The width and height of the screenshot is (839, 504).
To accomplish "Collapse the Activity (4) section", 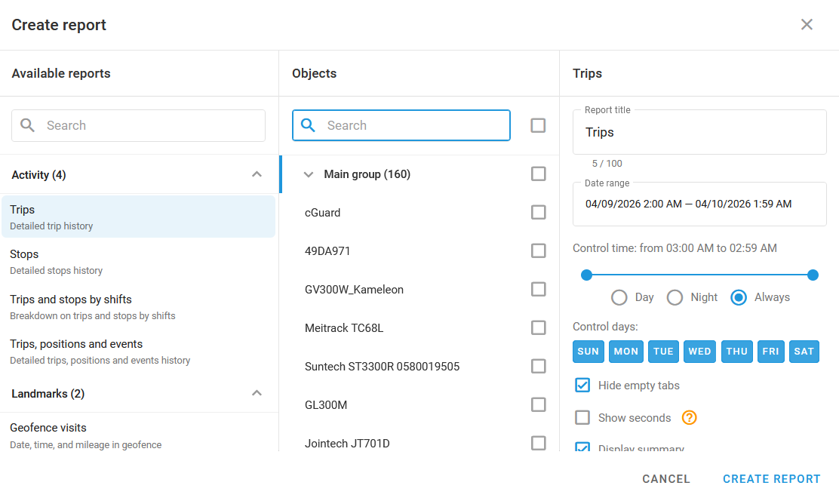I will [x=257, y=174].
